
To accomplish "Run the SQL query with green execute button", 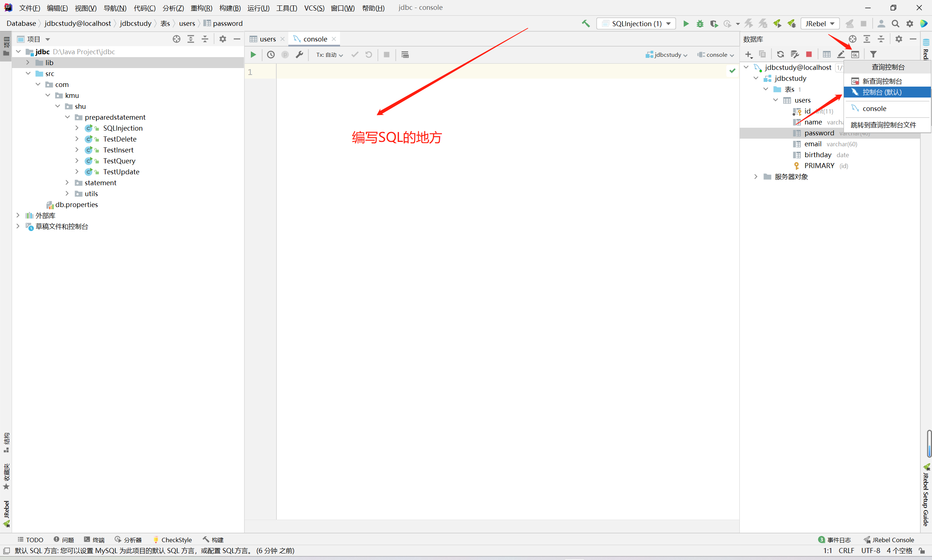I will [253, 55].
